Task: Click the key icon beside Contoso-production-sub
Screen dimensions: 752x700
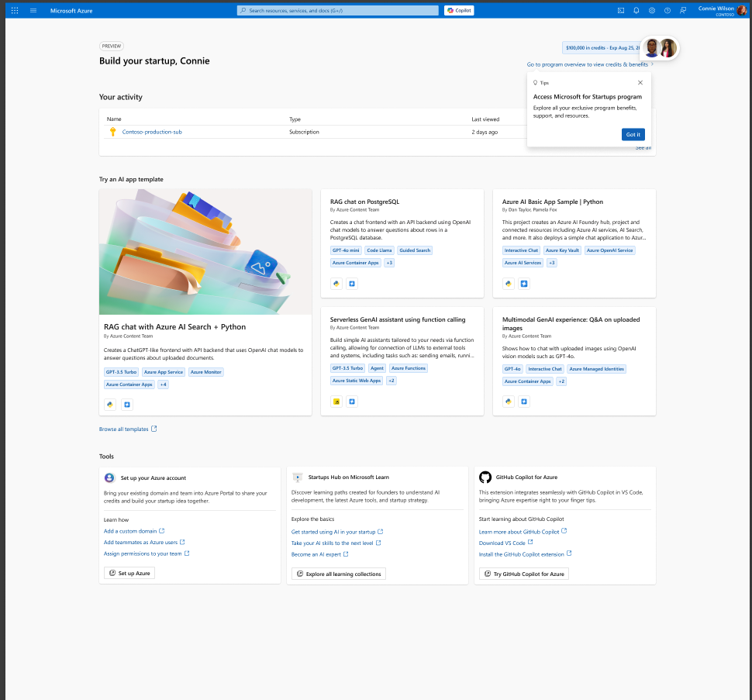Action: click(112, 132)
